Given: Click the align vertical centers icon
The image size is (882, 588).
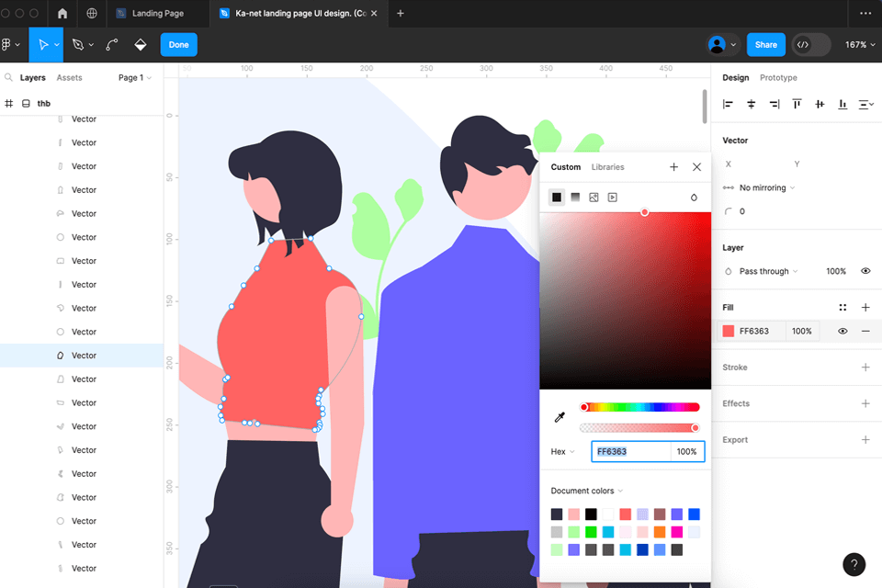Looking at the screenshot, I should point(820,104).
